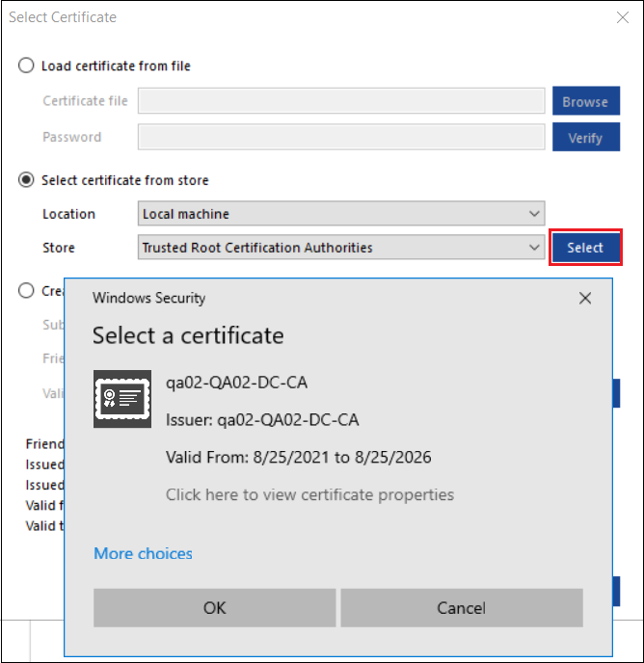Cancel the certificate selection dialog
644x663 pixels.
(461, 608)
